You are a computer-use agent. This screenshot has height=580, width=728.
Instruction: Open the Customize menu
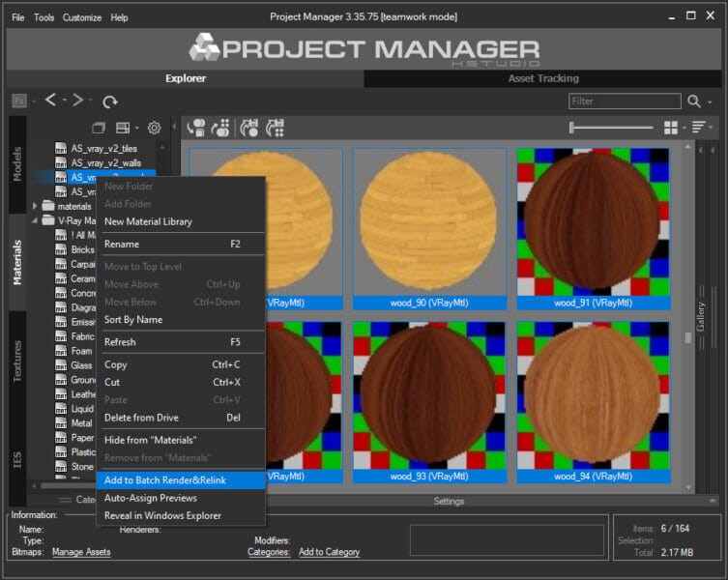82,17
